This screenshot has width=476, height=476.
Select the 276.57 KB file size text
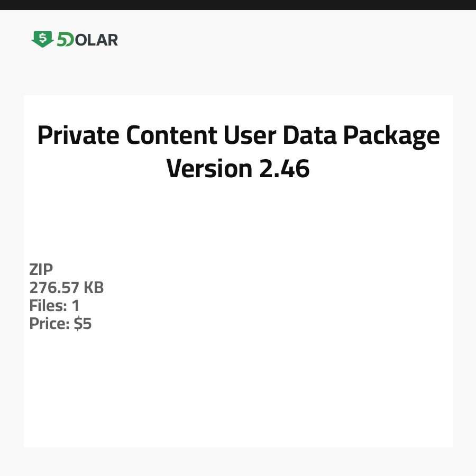click(67, 288)
